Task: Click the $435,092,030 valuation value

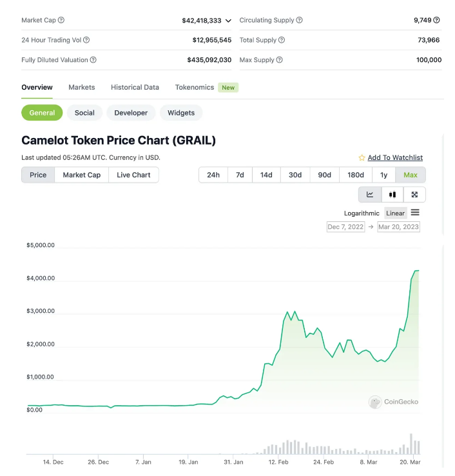Action: click(209, 60)
